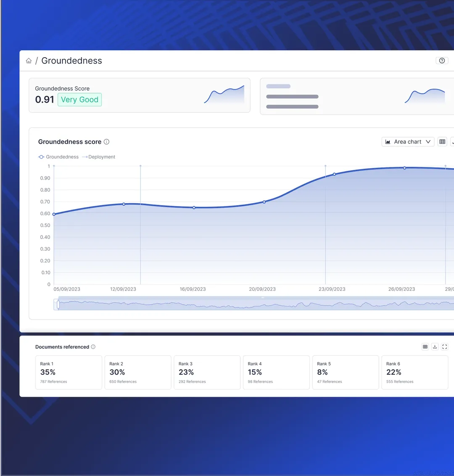Click the chart timeline range navigator
Screen dimensions: 454x476
click(x=254, y=304)
